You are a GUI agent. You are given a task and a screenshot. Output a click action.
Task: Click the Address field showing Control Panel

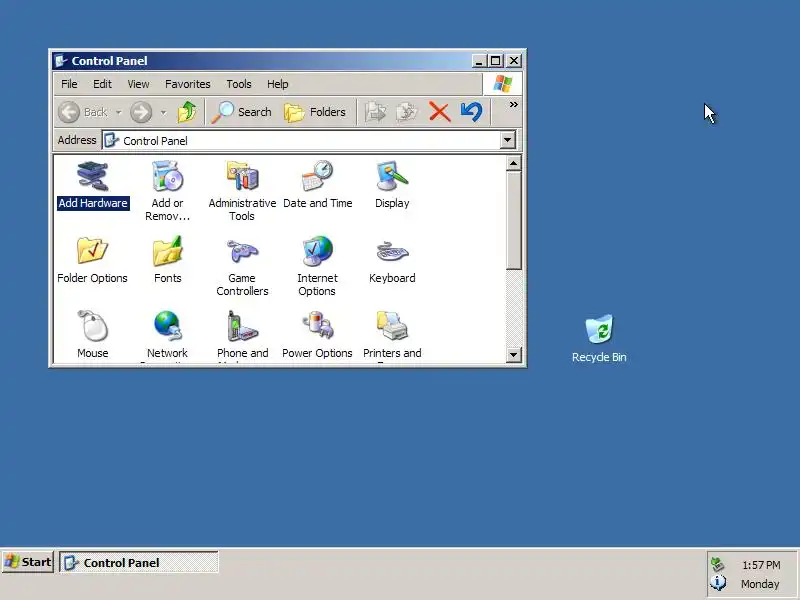point(309,140)
